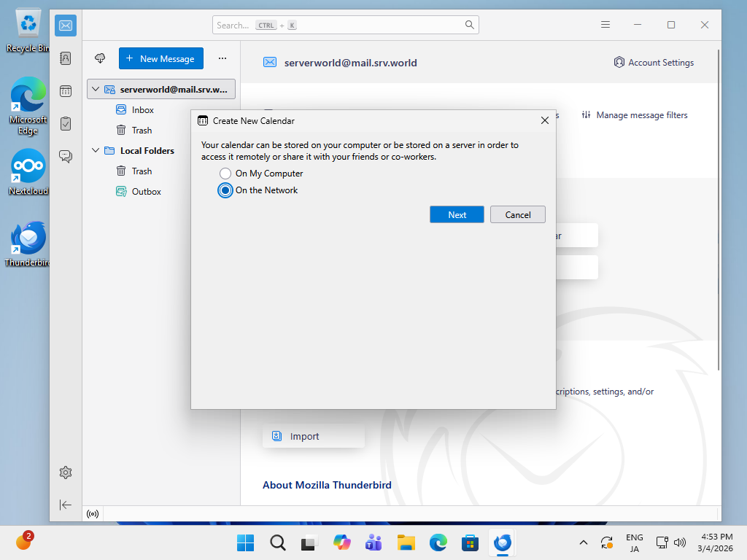Open the Windows Start menu

pyautogui.click(x=245, y=542)
